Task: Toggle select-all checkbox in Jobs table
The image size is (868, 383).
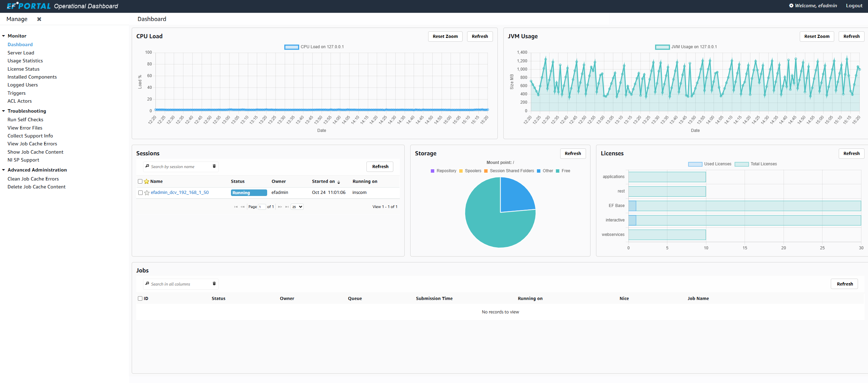Action: pos(140,299)
